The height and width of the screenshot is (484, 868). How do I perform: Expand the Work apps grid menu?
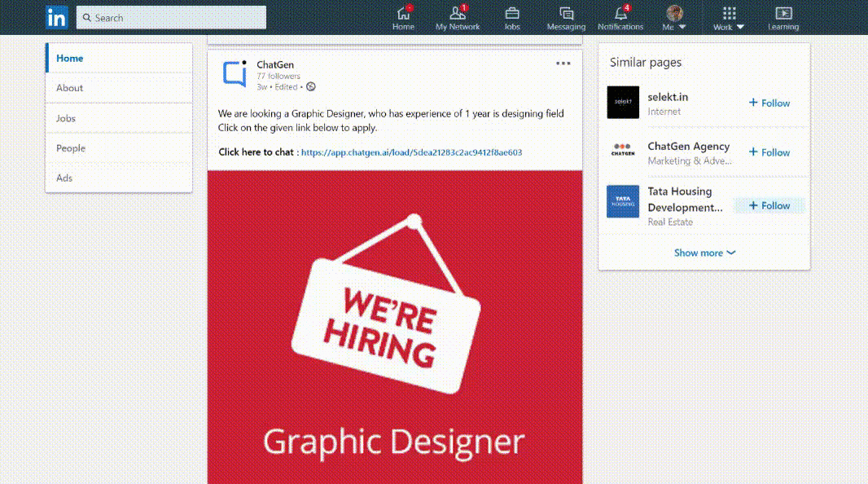(729, 18)
